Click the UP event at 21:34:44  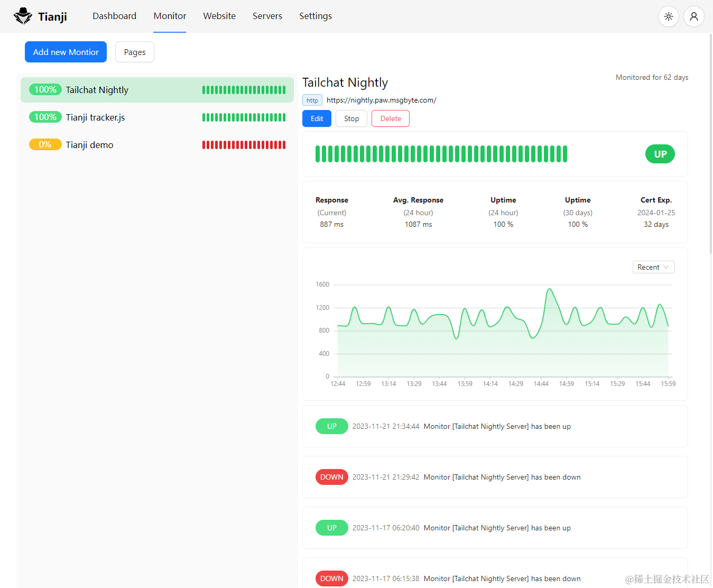coord(495,426)
